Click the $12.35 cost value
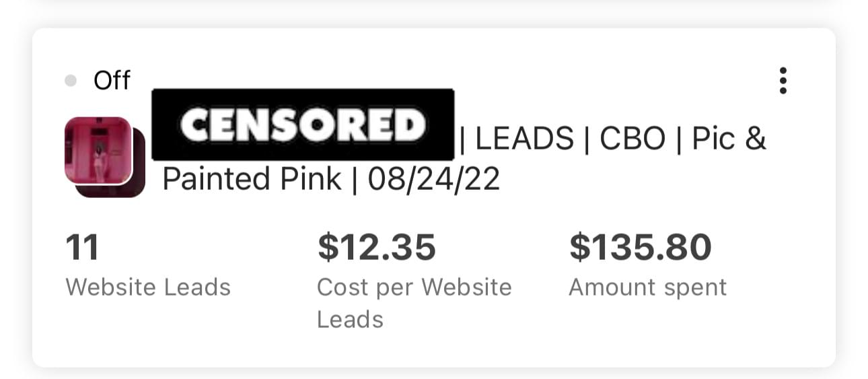Image resolution: width=868 pixels, height=379 pixels. (x=377, y=247)
